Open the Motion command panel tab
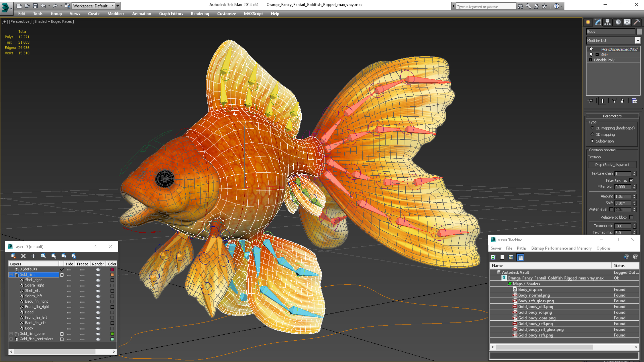This screenshot has height=362, width=644. point(617,22)
